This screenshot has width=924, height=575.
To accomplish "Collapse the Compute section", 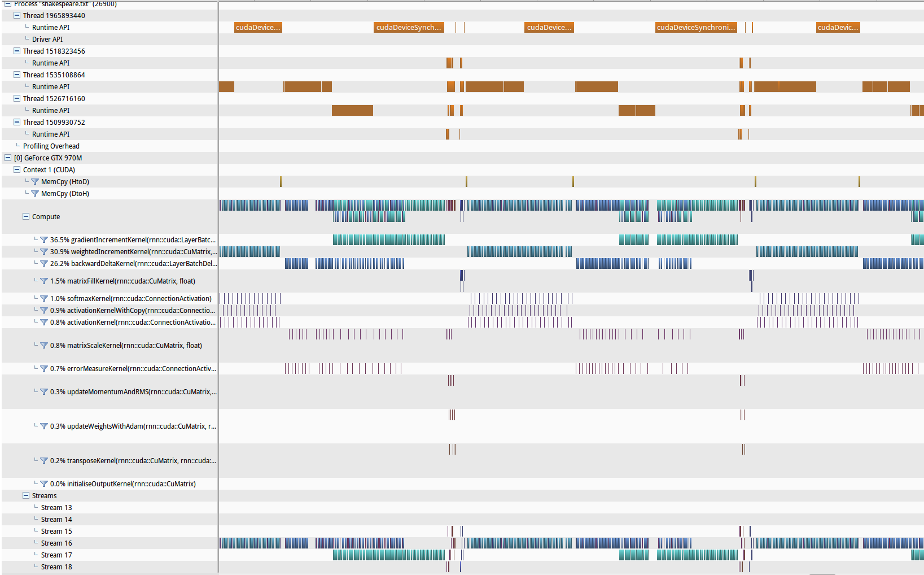I will click(x=26, y=216).
